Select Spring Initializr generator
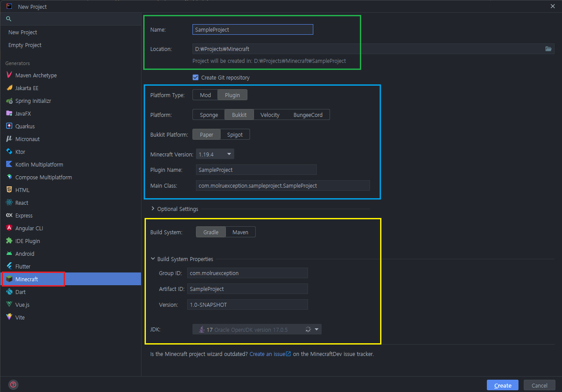The image size is (562, 392). click(70, 101)
